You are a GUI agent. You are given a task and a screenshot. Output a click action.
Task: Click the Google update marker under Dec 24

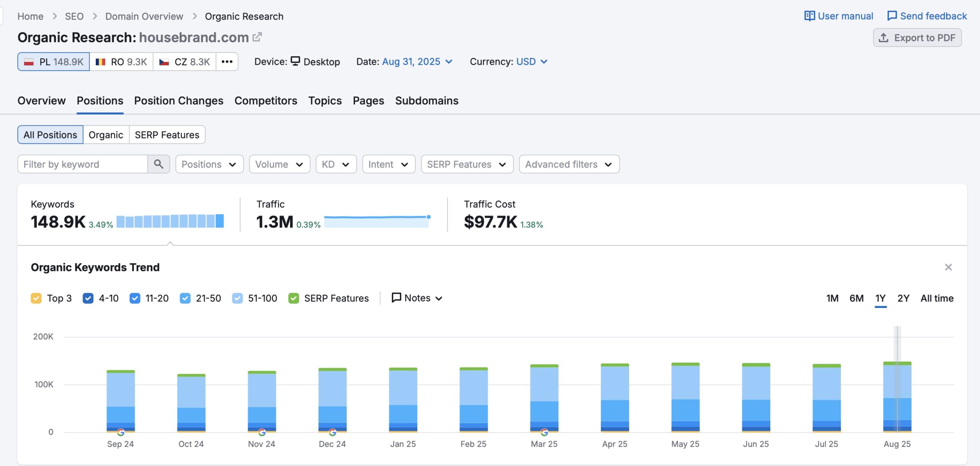click(332, 432)
